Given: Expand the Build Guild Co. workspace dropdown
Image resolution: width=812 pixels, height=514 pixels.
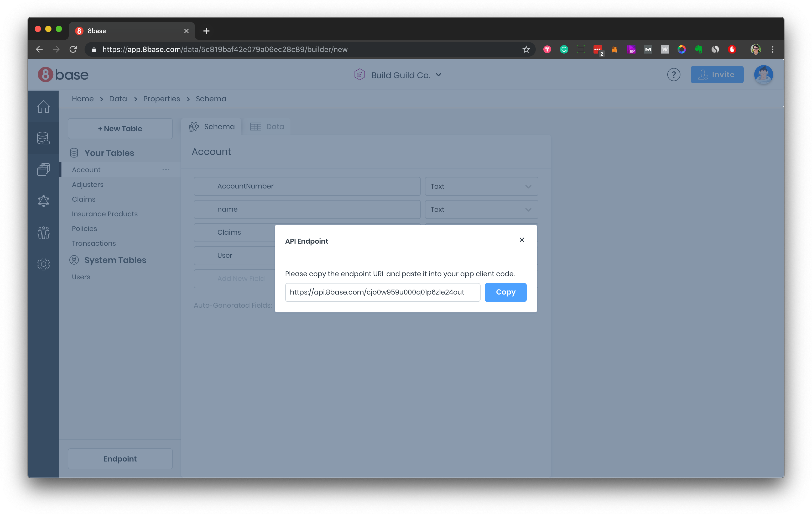Looking at the screenshot, I should pyautogui.click(x=438, y=75).
